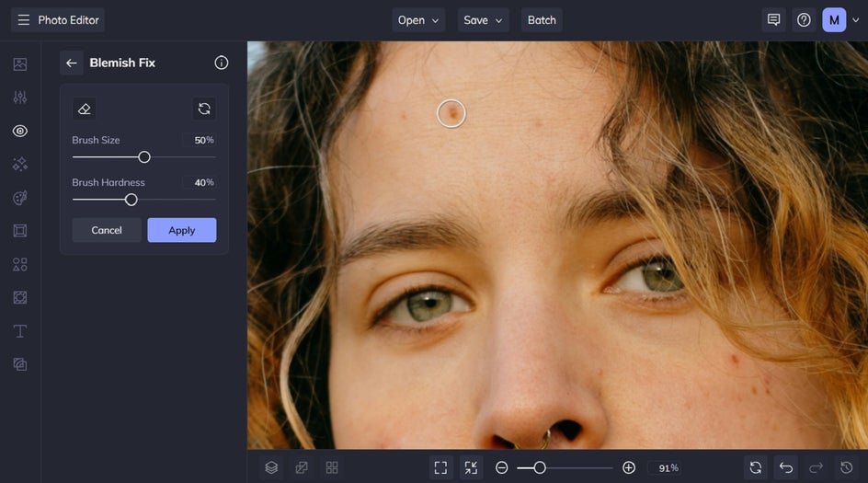The width and height of the screenshot is (868, 483).
Task: Open the comments feedback icon
Action: [774, 20]
